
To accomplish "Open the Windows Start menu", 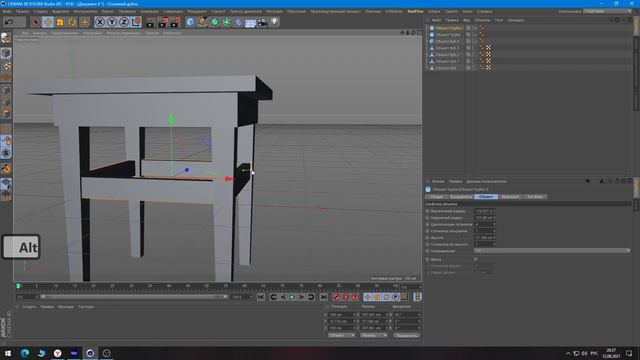I will click(7, 353).
